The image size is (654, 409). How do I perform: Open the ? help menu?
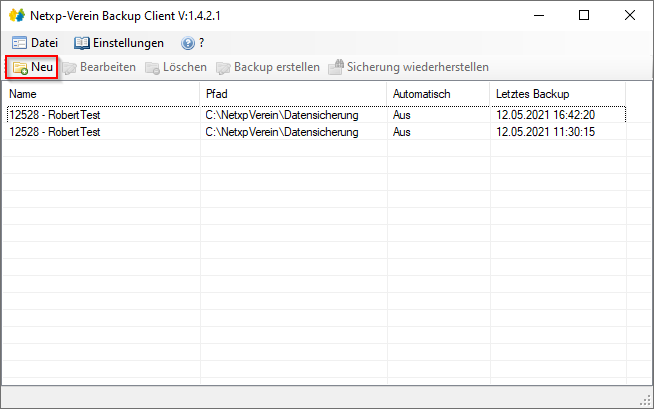point(193,43)
